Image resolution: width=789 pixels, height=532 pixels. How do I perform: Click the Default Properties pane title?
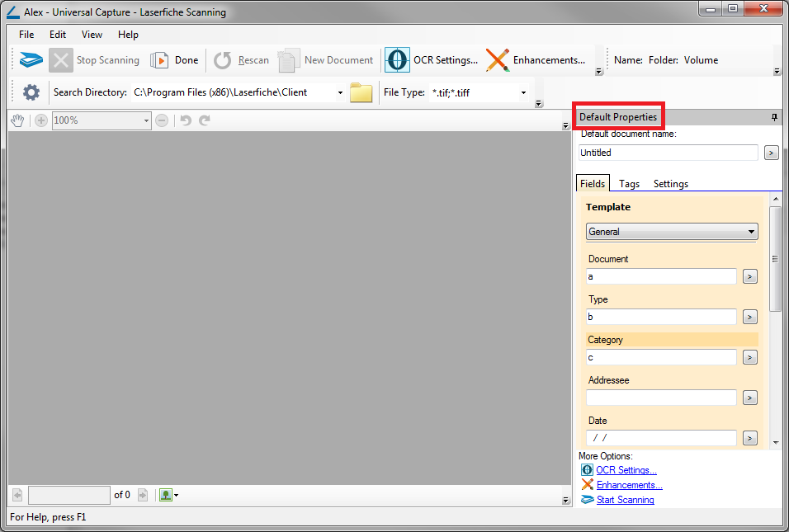(618, 117)
